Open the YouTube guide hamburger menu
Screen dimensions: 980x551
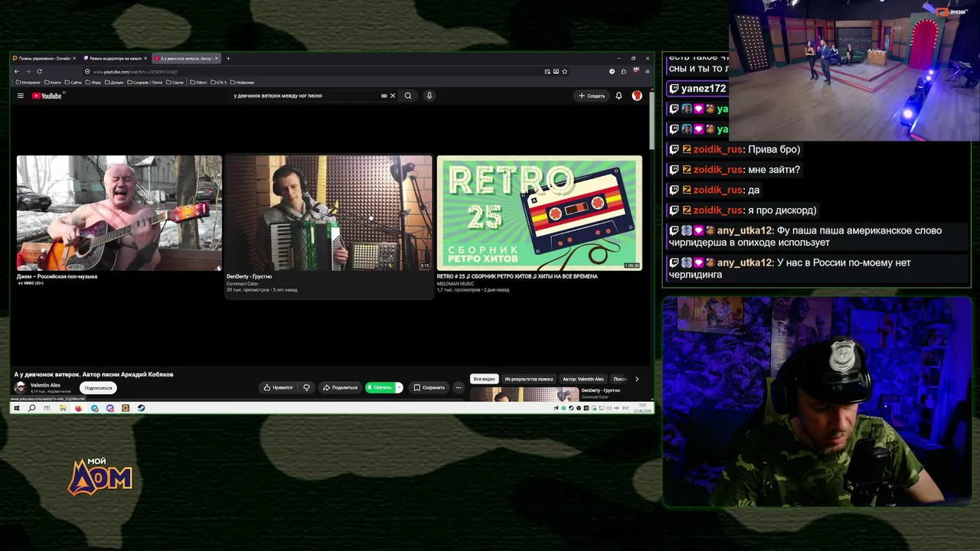[x=21, y=96]
